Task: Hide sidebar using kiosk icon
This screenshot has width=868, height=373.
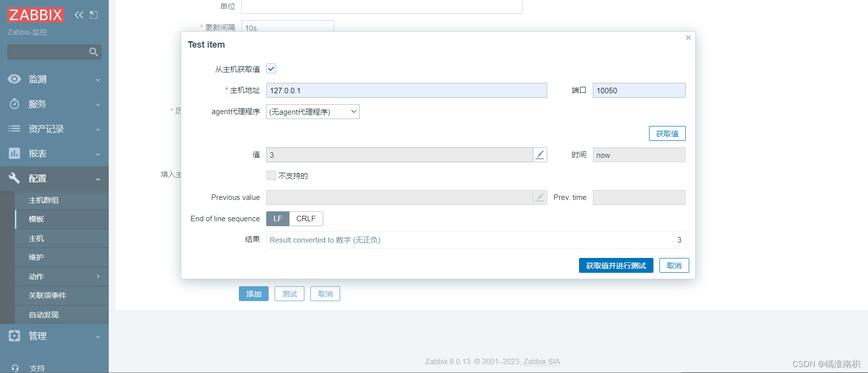Action: click(x=94, y=15)
